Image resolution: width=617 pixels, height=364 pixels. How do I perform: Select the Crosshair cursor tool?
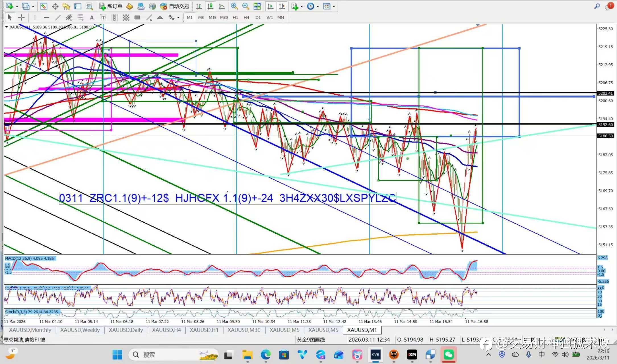pyautogui.click(x=21, y=18)
